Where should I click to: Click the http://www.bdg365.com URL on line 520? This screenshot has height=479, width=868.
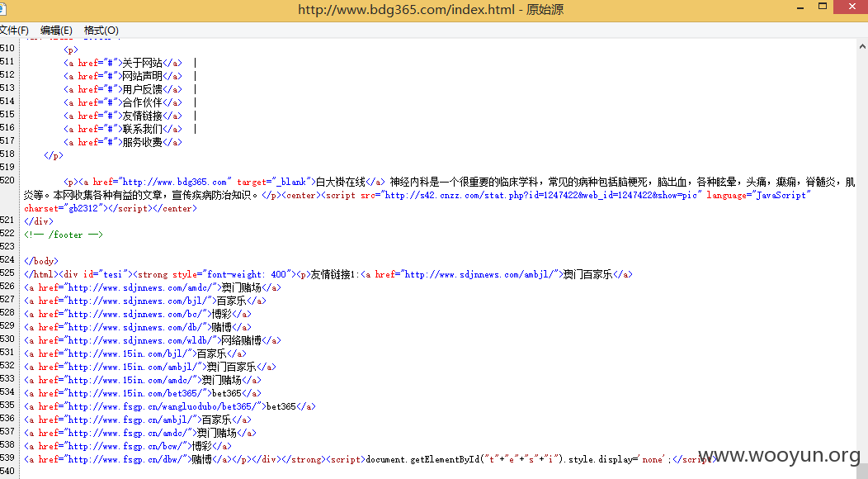point(174,183)
